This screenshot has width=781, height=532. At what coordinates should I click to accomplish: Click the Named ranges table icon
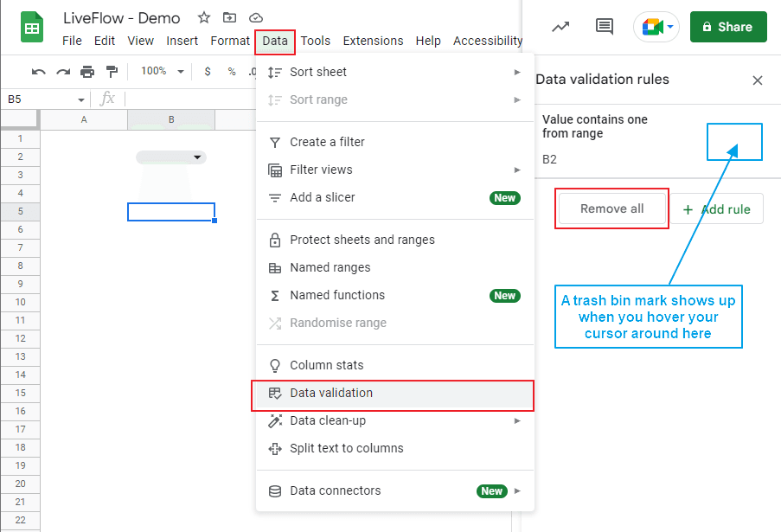coord(275,268)
